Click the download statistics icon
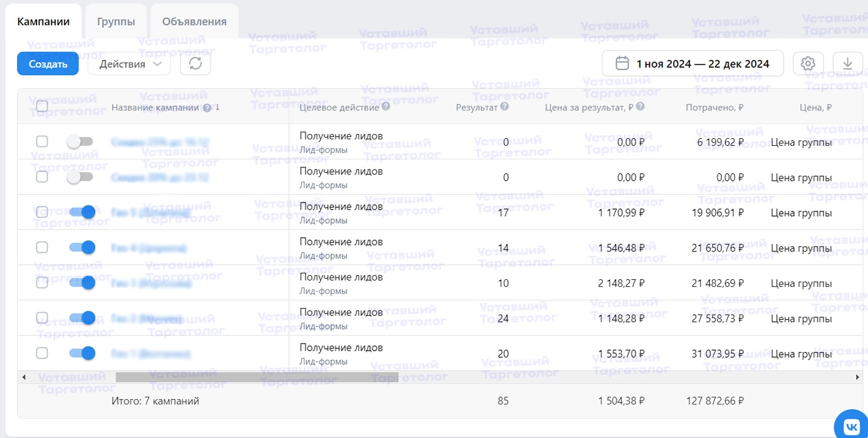Screen dimensions: 868x438 click(848, 64)
